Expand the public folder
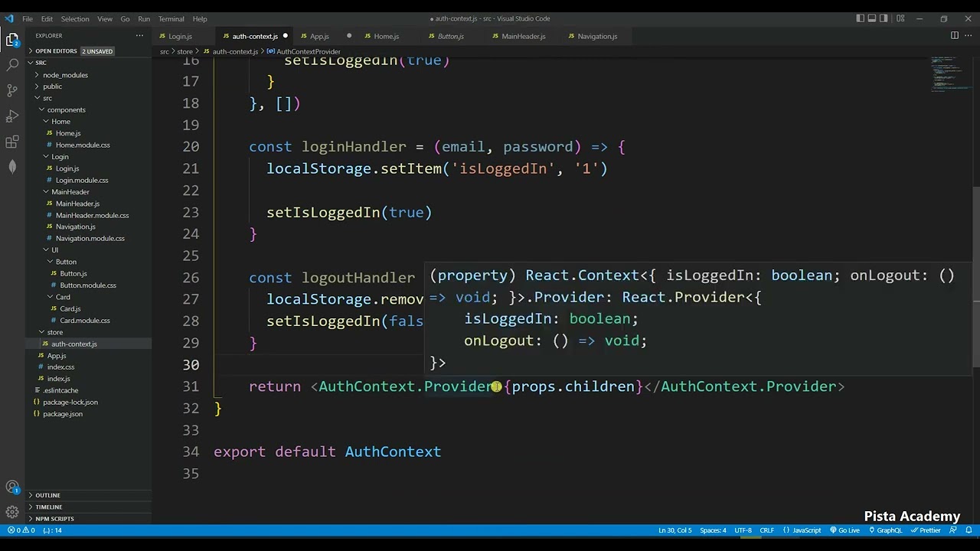Image resolution: width=980 pixels, height=551 pixels. point(52,86)
